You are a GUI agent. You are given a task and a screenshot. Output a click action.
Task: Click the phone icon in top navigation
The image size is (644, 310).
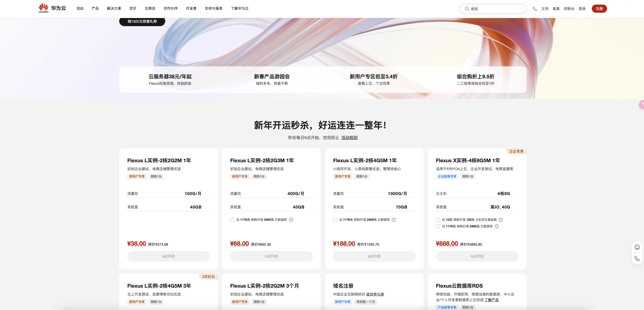(x=535, y=9)
